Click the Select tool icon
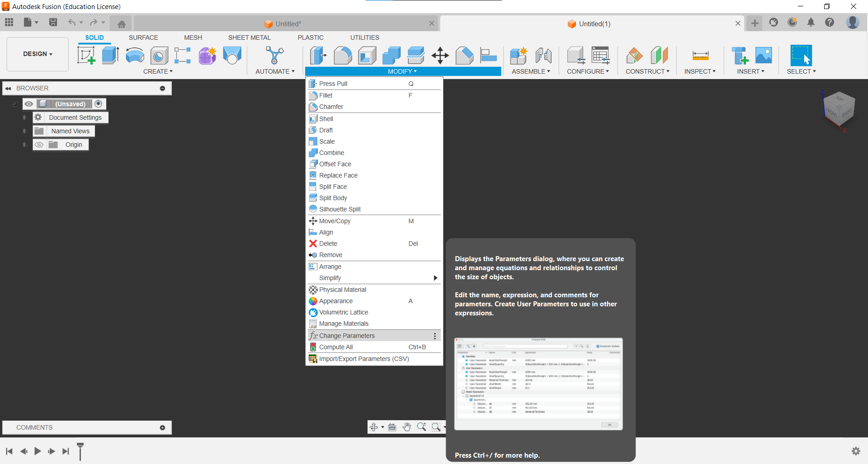Screen dimensions: 868x464 [x=801, y=56]
